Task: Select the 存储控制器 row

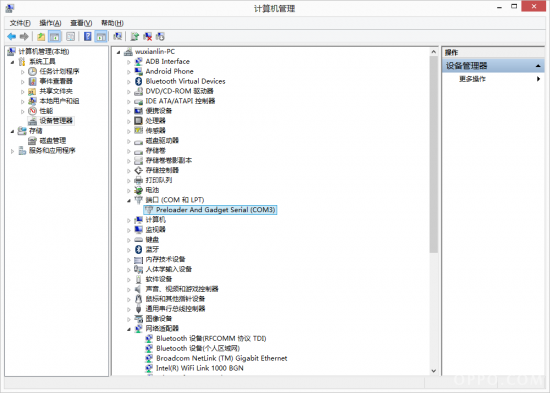Action: point(162,170)
